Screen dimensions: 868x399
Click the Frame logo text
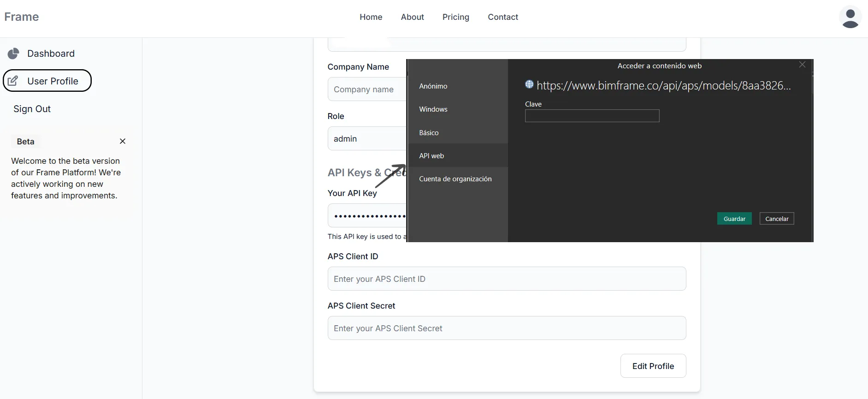pyautogui.click(x=22, y=17)
